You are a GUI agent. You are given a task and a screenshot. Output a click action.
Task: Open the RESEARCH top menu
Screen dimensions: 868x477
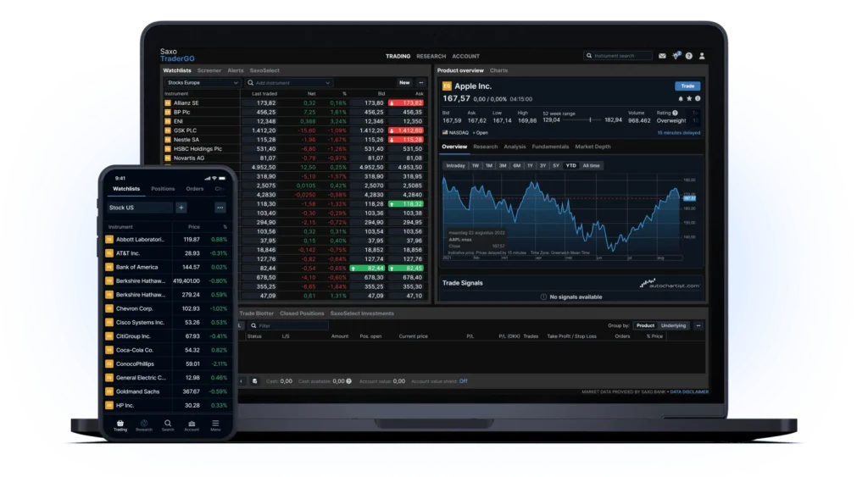pyautogui.click(x=431, y=56)
